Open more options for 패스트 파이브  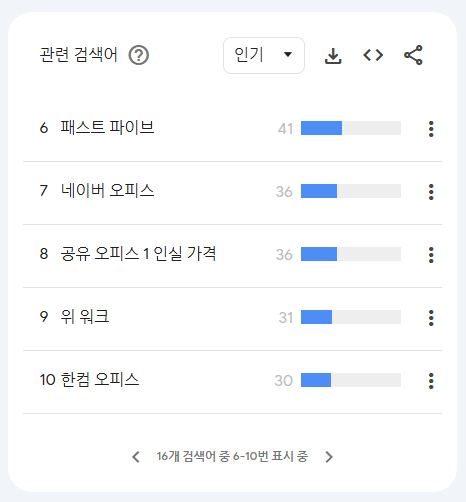click(431, 129)
